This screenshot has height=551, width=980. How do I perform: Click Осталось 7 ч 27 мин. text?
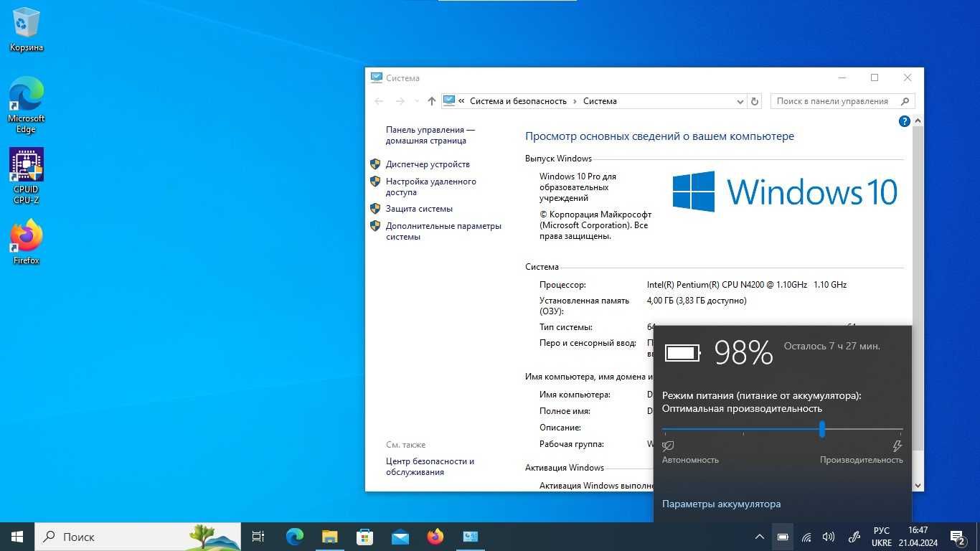point(832,346)
